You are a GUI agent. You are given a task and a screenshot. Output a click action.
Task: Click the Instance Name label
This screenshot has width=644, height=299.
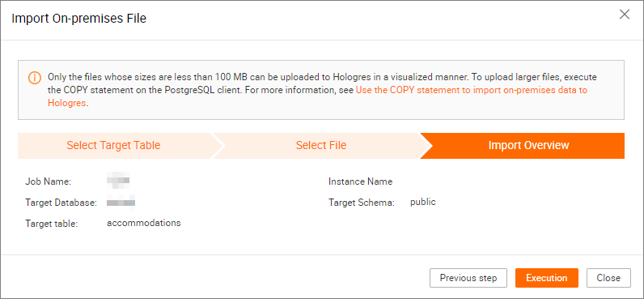pyautogui.click(x=361, y=182)
